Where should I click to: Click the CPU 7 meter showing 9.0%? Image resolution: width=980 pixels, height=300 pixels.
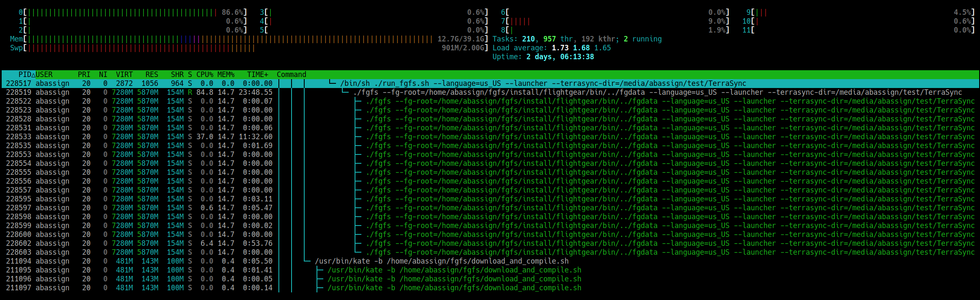pos(615,21)
